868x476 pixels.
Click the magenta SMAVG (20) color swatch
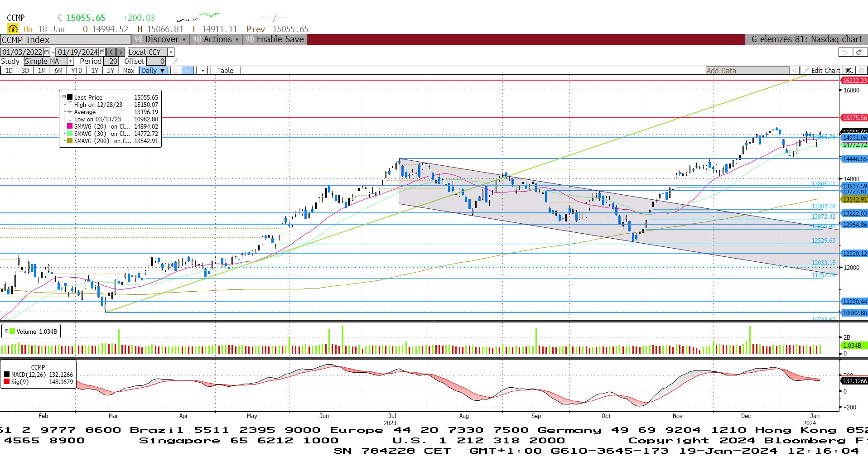[70, 126]
